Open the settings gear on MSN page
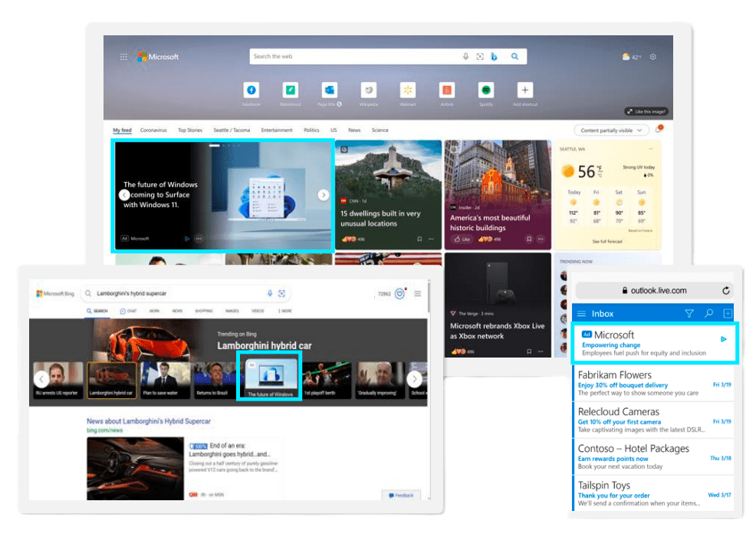 pyautogui.click(x=652, y=57)
